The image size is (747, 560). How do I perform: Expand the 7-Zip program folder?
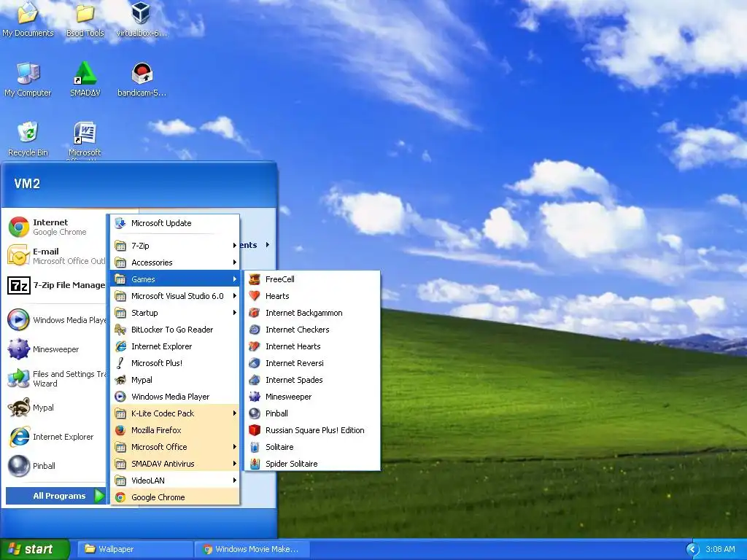[x=175, y=246]
